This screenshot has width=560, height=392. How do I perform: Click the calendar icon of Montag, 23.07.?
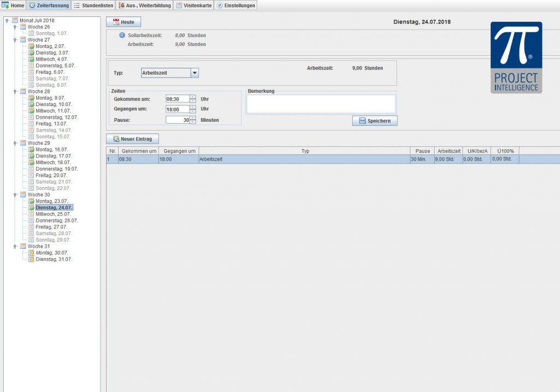click(x=31, y=201)
